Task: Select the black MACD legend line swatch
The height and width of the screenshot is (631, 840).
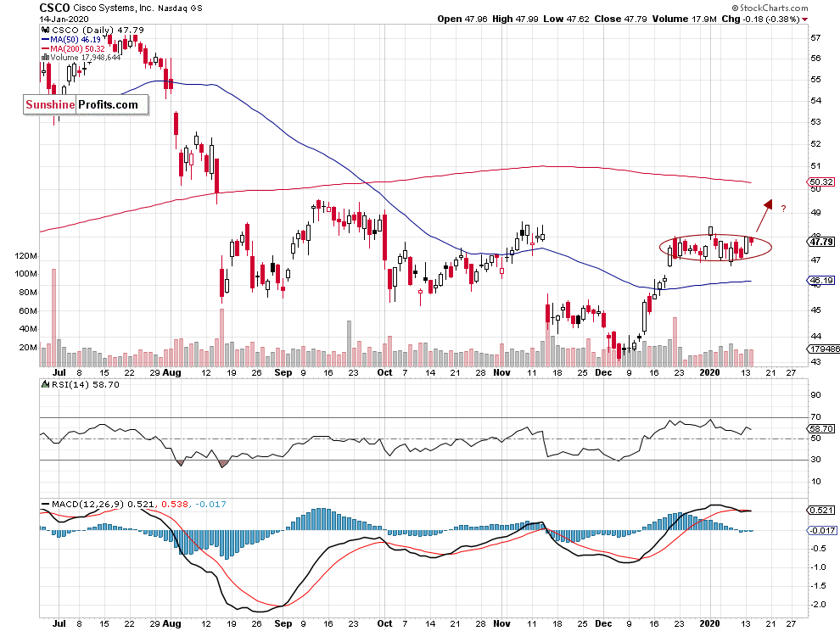Action: point(45,504)
